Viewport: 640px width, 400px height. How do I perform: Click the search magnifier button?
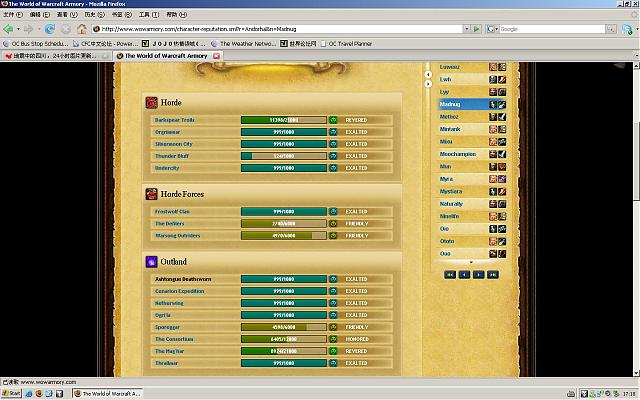[x=611, y=29]
